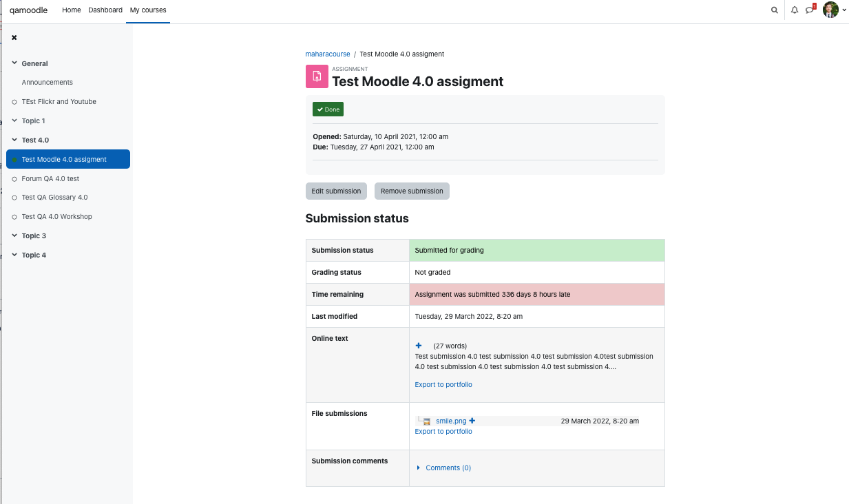Open Announcements in the course index
The height and width of the screenshot is (504, 849).
(x=47, y=83)
